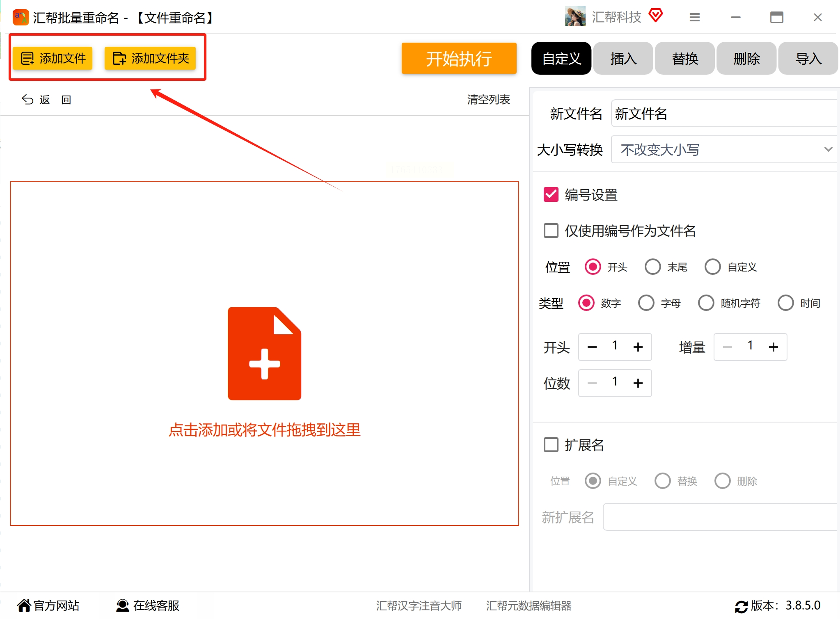The image size is (840, 619).
Task: Switch to the 插入 tab
Action: (x=623, y=58)
